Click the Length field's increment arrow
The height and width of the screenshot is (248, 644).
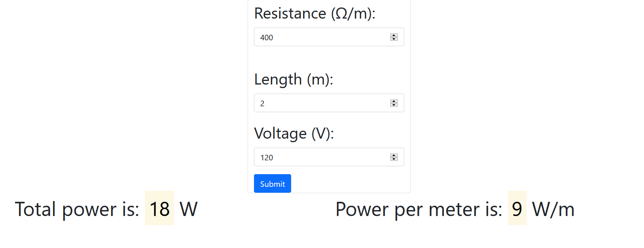(x=394, y=101)
